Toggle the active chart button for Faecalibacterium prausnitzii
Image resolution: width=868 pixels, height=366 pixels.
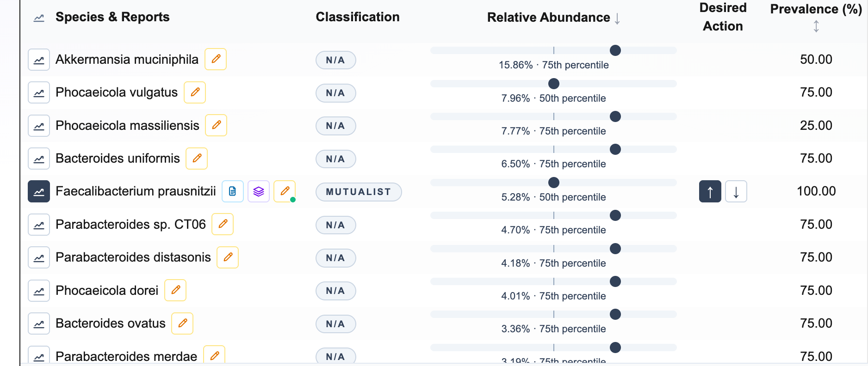(x=39, y=191)
